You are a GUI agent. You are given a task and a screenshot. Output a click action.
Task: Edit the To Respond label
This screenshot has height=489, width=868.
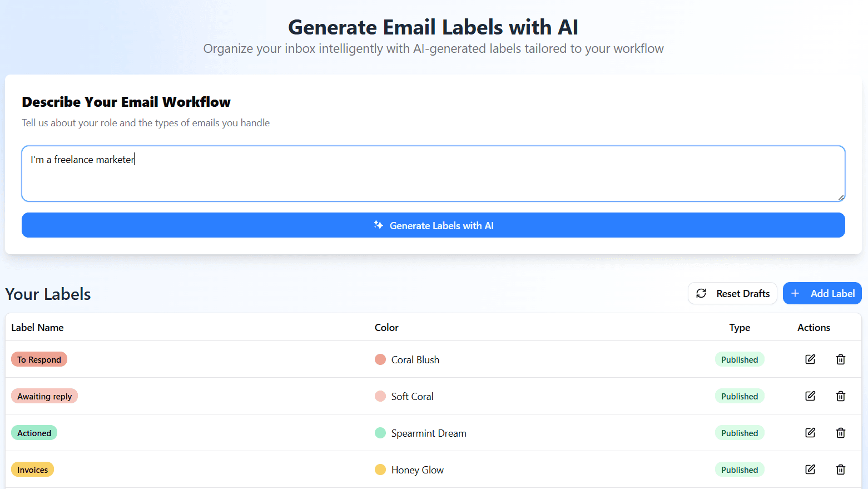pyautogui.click(x=810, y=359)
